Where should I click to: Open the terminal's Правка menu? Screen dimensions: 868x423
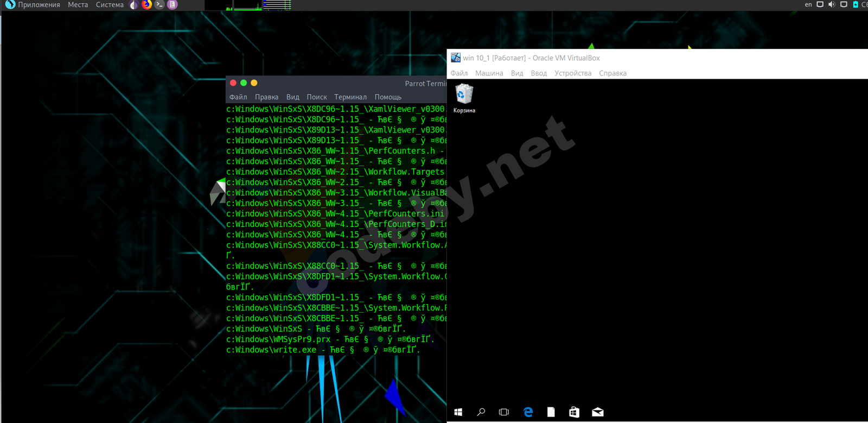click(x=267, y=97)
